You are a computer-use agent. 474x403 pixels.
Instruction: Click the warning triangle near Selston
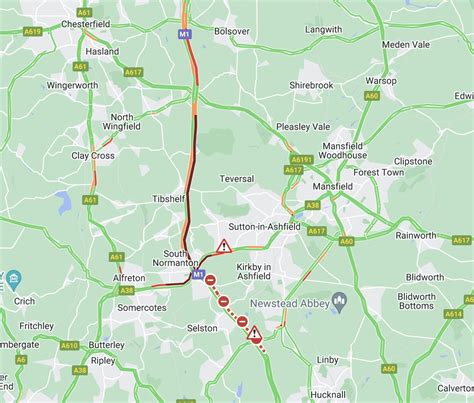tap(255, 333)
